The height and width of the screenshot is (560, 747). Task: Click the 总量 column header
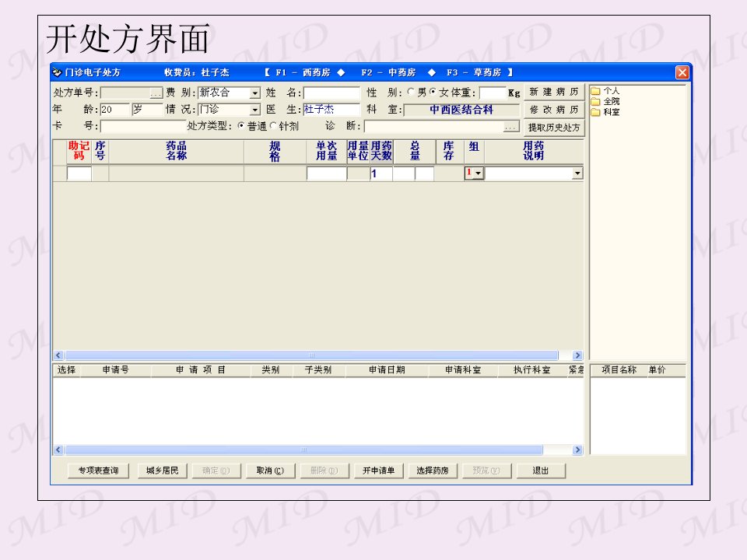click(x=415, y=152)
